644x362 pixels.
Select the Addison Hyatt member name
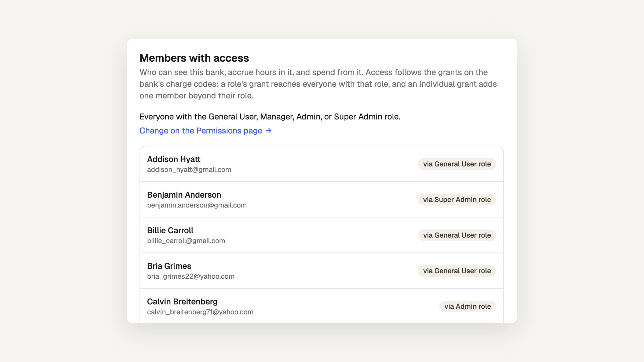174,159
